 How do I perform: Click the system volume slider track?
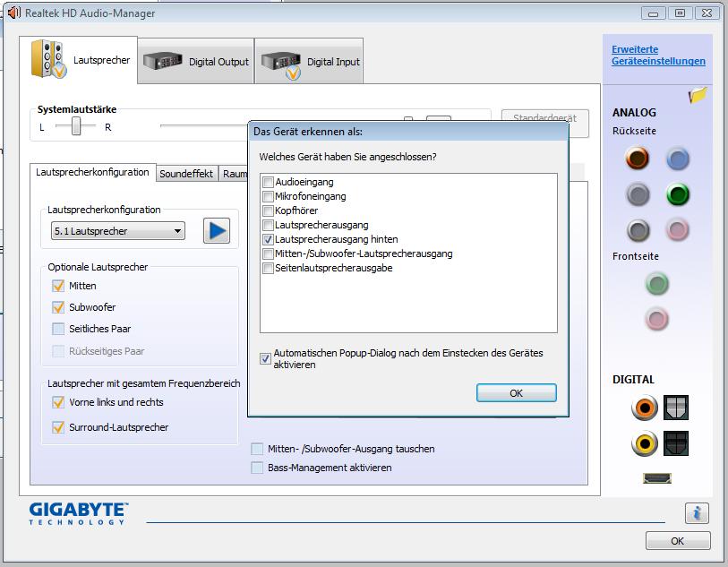click(x=204, y=125)
